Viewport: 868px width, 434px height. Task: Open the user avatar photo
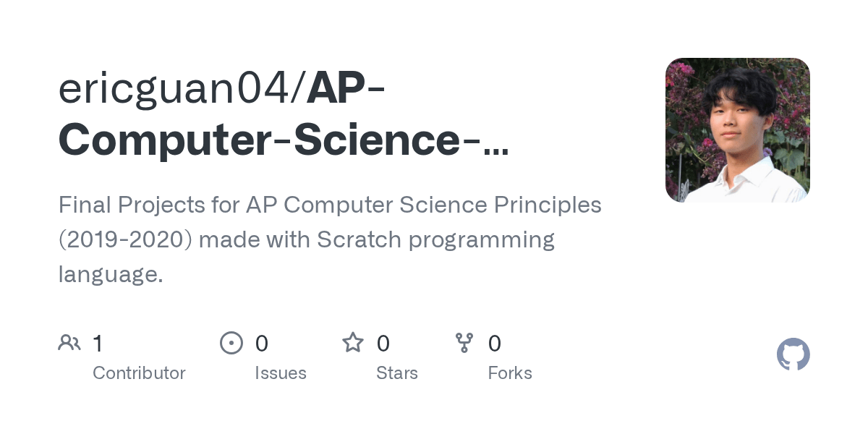pos(738,130)
